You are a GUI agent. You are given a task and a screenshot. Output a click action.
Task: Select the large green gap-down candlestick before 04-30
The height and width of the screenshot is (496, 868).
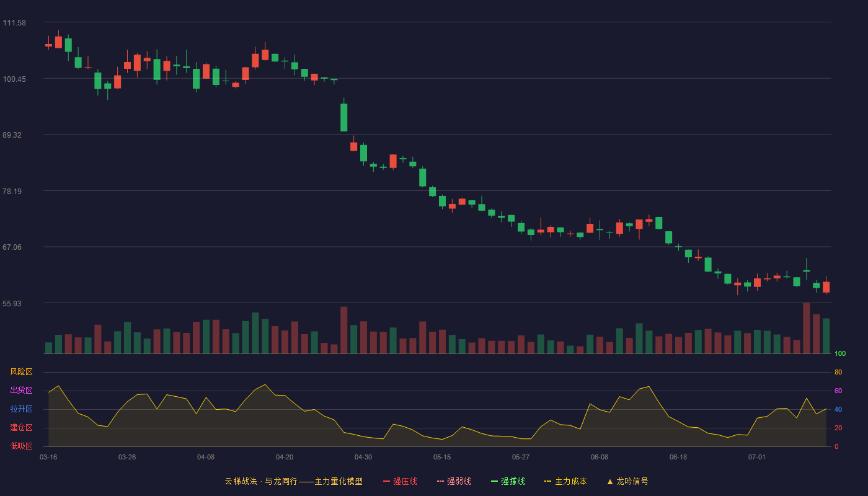pyautogui.click(x=343, y=117)
